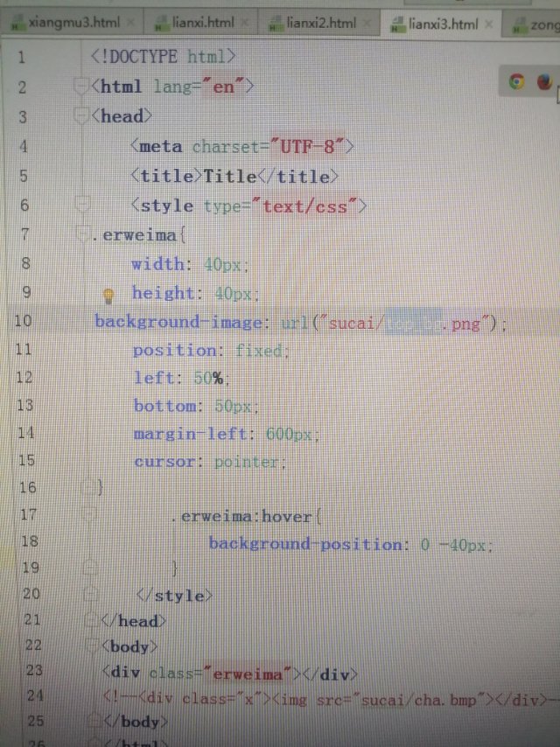
Task: Switch to the lianxi2.html tab
Action: 321,23
